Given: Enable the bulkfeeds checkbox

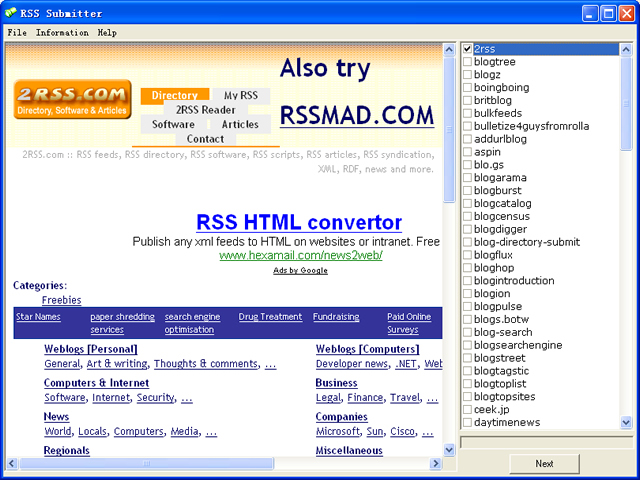Looking at the screenshot, I should point(467,113).
